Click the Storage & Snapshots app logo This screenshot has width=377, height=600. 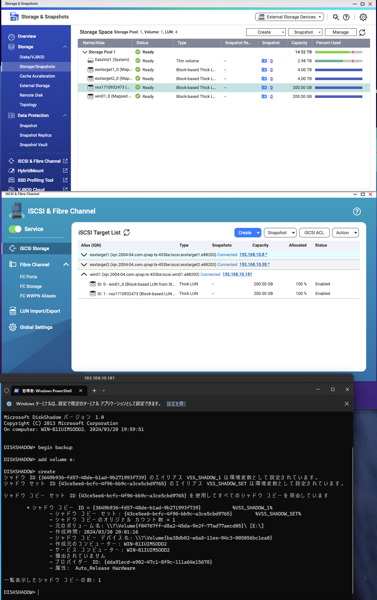[x=14, y=17]
